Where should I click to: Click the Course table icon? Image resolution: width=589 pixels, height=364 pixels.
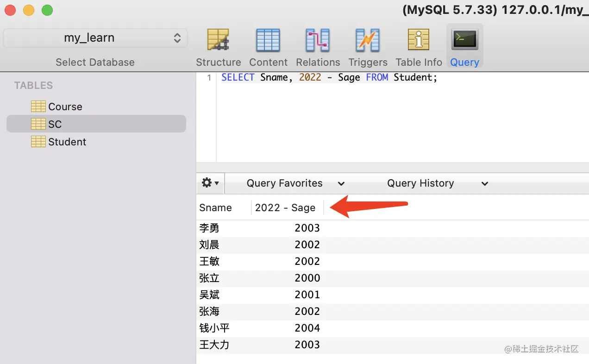click(38, 107)
